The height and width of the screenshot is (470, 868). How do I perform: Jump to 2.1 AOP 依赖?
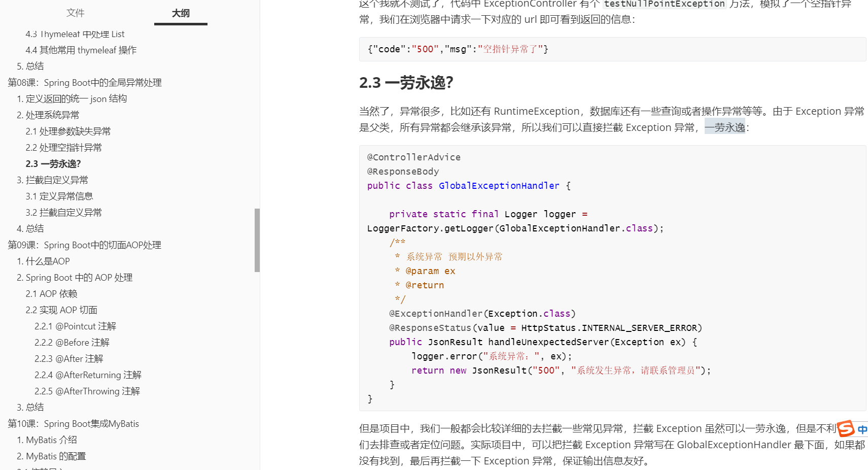tap(51, 294)
